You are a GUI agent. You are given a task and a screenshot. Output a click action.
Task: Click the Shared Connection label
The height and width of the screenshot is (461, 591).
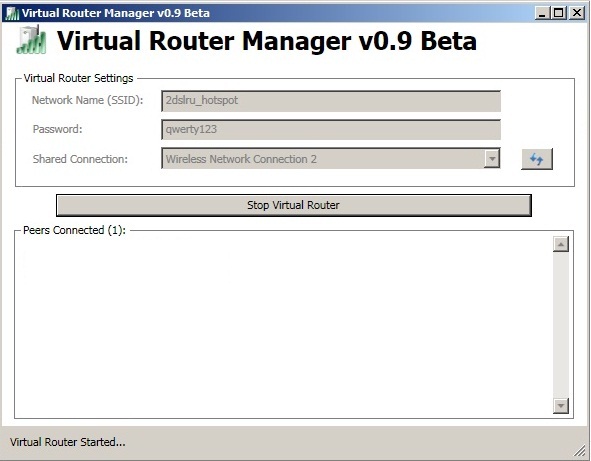click(x=80, y=159)
